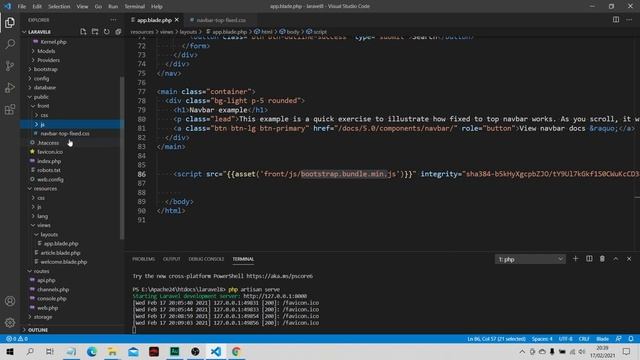This screenshot has height=360, width=640.
Task: Open editor more actions menu
Action: click(x=629, y=20)
